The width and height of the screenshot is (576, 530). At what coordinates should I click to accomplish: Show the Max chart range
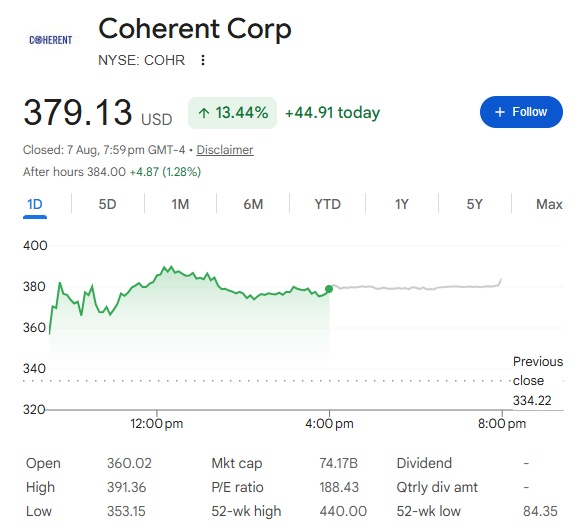click(x=549, y=204)
